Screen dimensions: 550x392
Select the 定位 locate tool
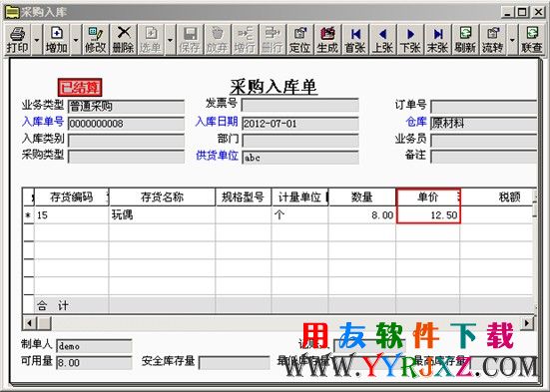click(299, 40)
